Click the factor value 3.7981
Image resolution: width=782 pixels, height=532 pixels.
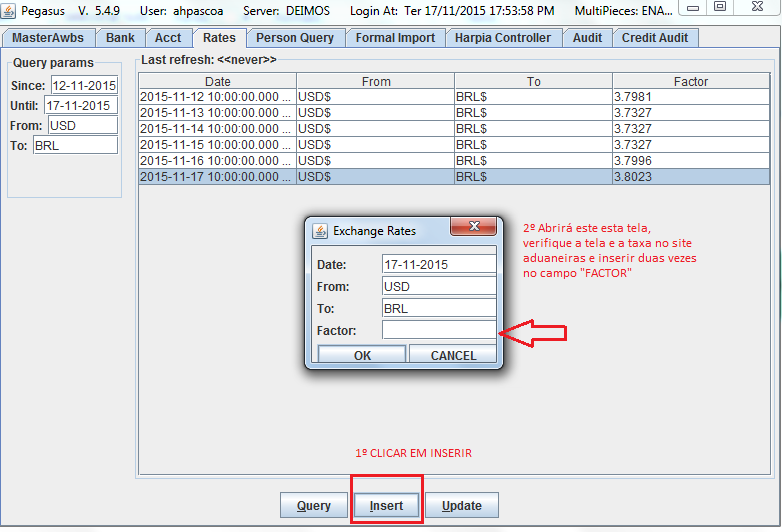(633, 97)
